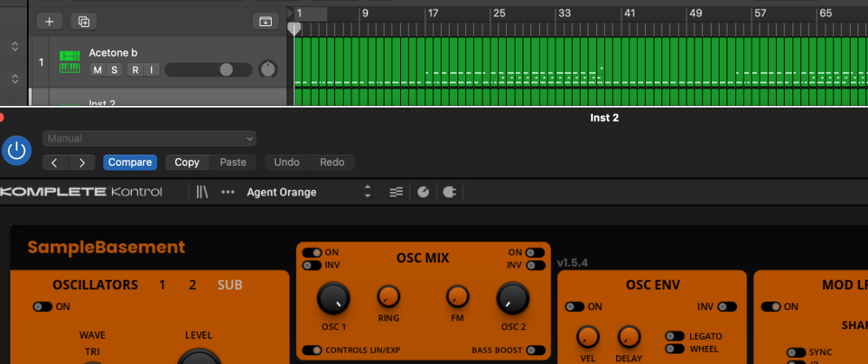
Task: Click the playhead marker at bar 1
Action: [x=294, y=29]
